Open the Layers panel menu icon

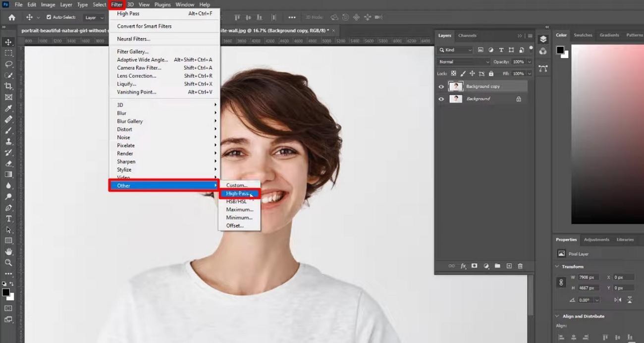coord(530,36)
